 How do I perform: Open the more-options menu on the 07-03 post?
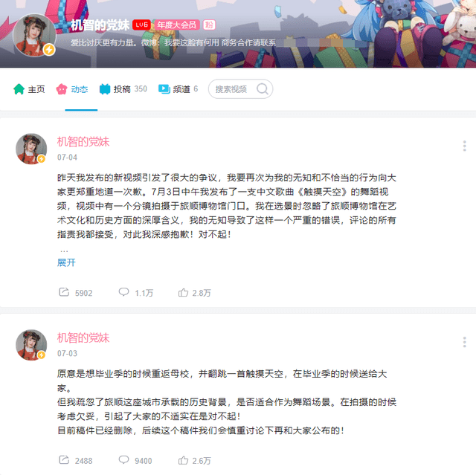[x=464, y=342]
